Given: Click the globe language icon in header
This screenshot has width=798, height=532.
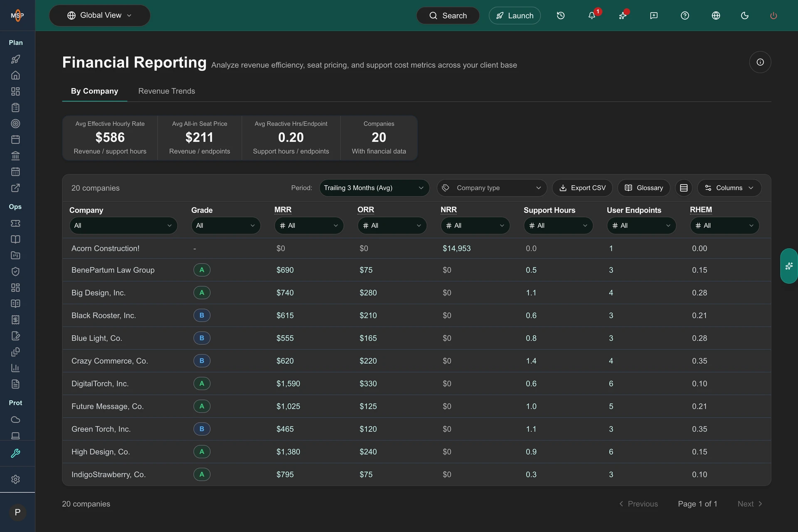Looking at the screenshot, I should click(716, 15).
